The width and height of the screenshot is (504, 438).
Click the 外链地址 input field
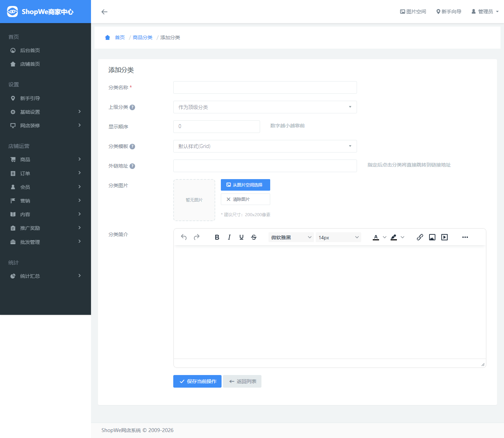pyautogui.click(x=265, y=166)
